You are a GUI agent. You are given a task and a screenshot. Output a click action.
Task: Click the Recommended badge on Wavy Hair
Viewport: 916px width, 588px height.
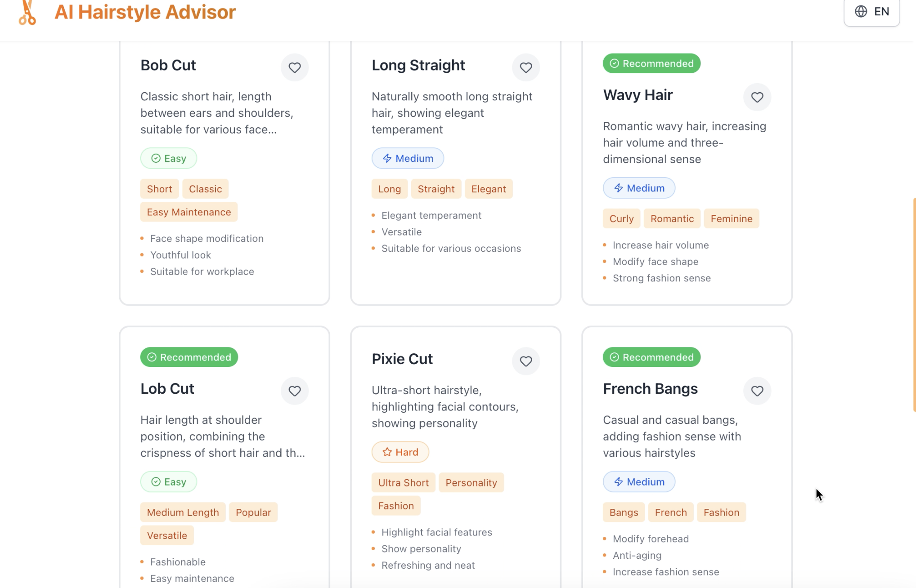[x=651, y=63]
